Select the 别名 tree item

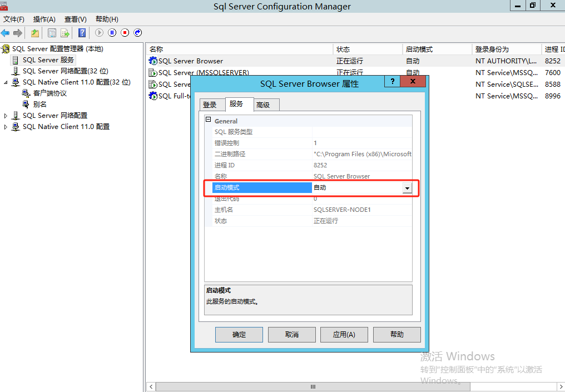click(39, 105)
